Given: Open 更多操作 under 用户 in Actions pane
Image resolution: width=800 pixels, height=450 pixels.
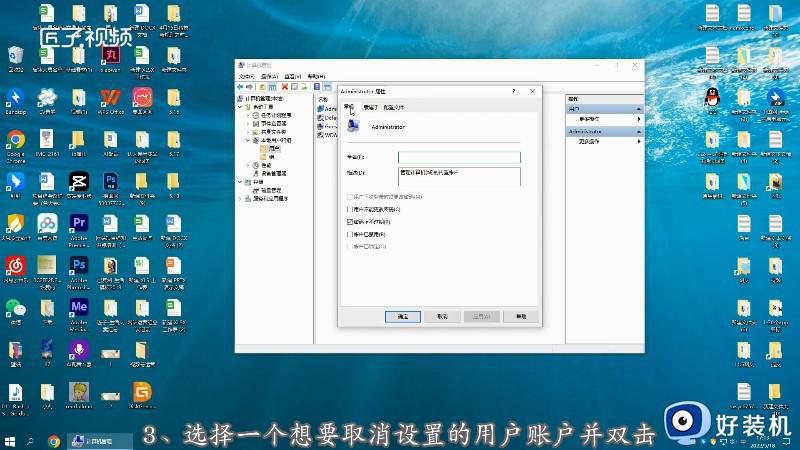Looking at the screenshot, I should click(604, 119).
